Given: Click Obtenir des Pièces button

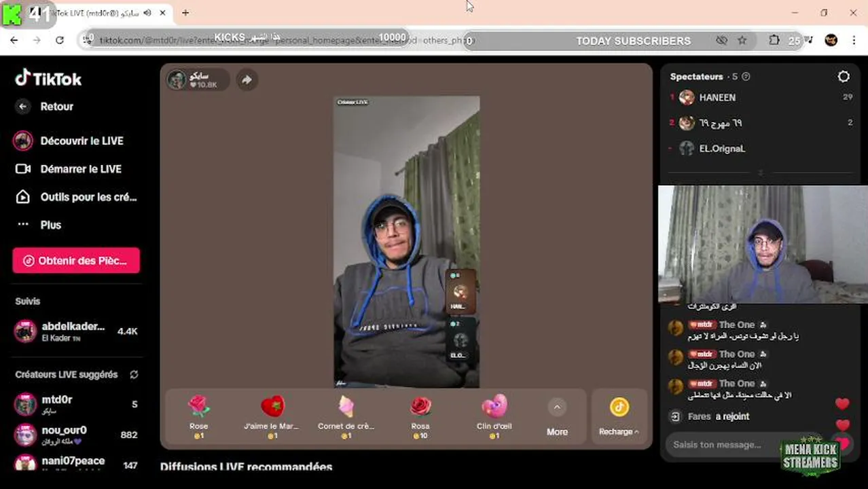Looking at the screenshot, I should [76, 261].
